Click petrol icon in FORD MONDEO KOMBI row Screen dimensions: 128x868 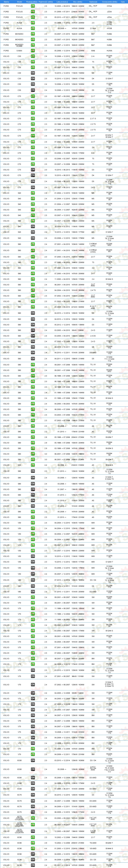pyautogui.click(x=33, y=45)
